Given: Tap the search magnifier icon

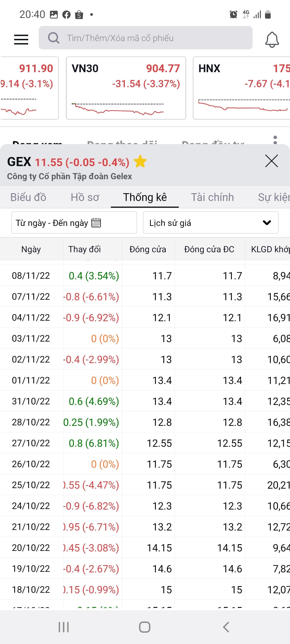Looking at the screenshot, I should coord(54,38).
